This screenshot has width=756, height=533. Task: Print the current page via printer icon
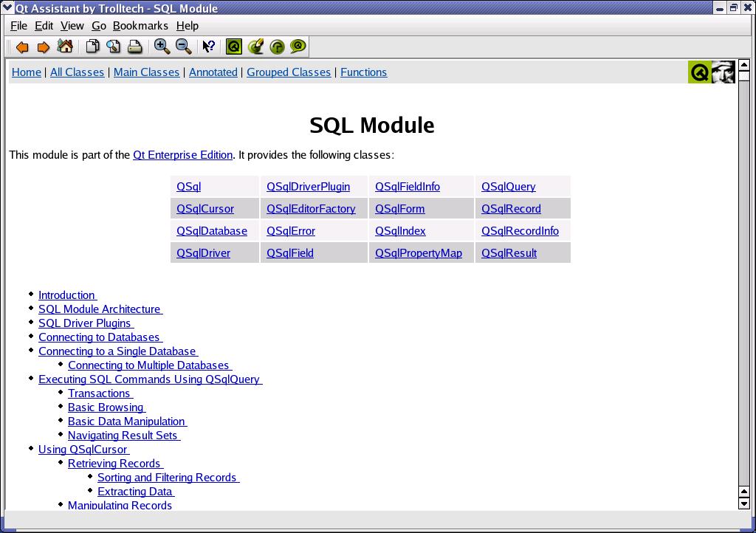134,47
